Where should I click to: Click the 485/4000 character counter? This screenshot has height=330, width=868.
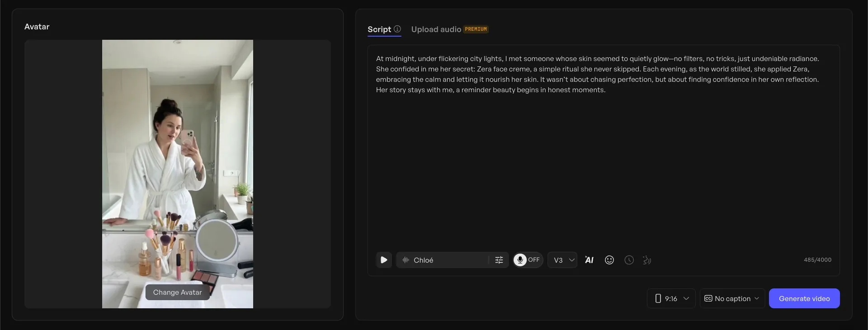pyautogui.click(x=817, y=260)
